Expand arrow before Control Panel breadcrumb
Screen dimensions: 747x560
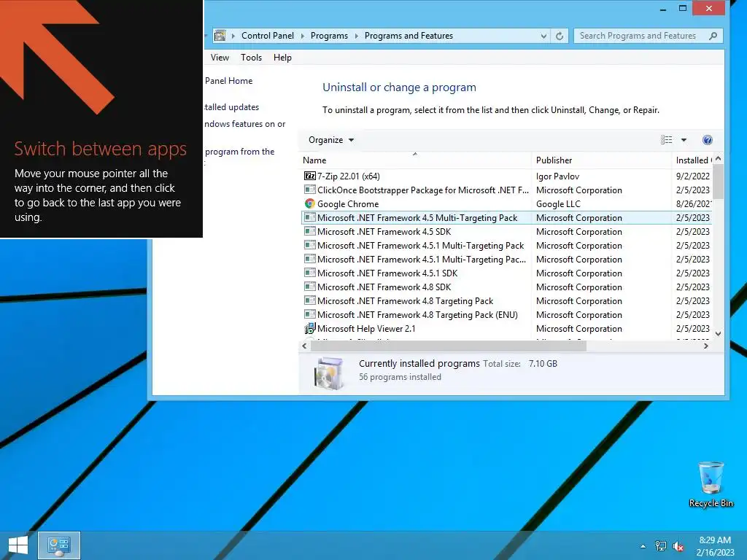point(233,36)
